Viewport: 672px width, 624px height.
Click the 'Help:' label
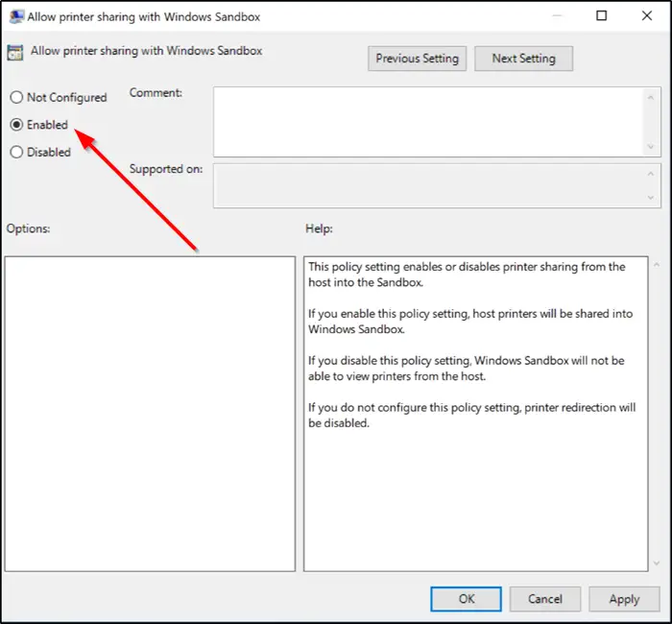coord(319,228)
